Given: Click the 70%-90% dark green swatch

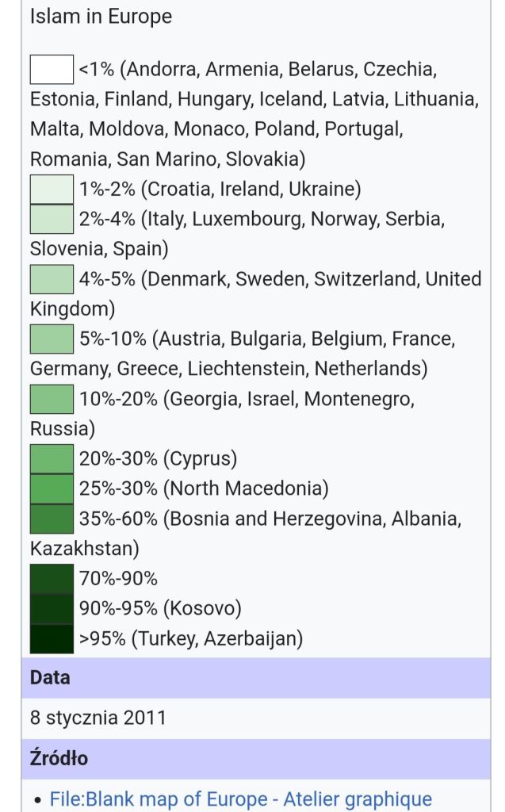Looking at the screenshot, I should click(52, 579).
